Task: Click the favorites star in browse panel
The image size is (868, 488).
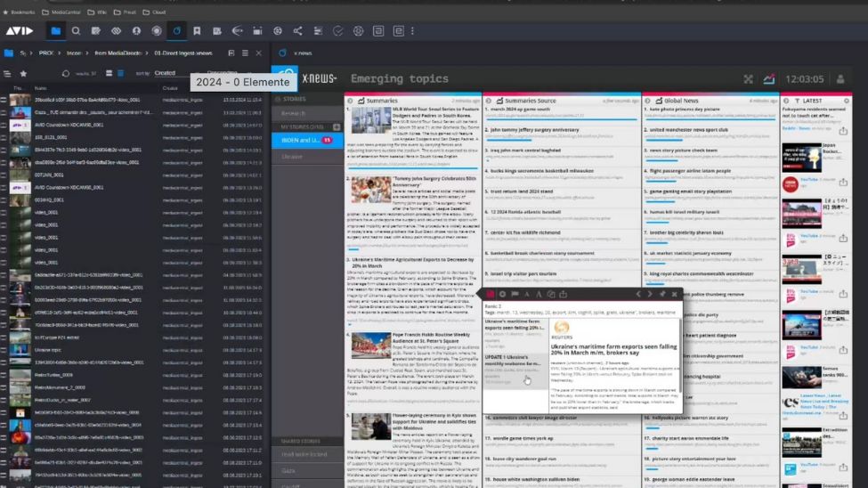Action: [x=23, y=73]
